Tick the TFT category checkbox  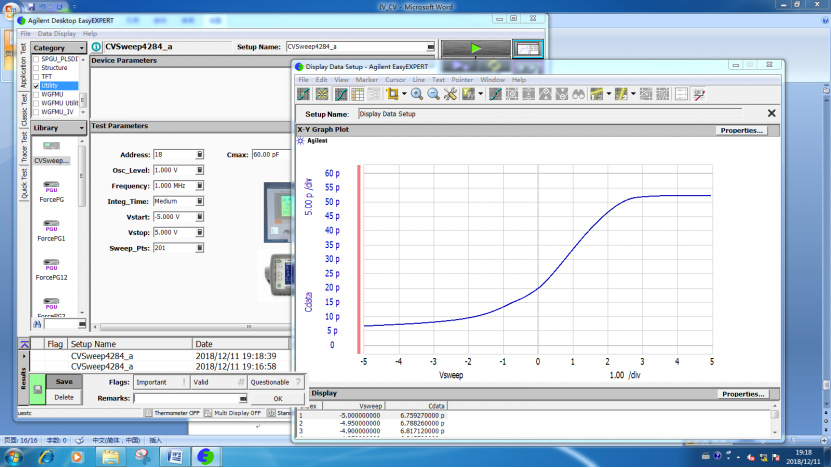click(36, 77)
